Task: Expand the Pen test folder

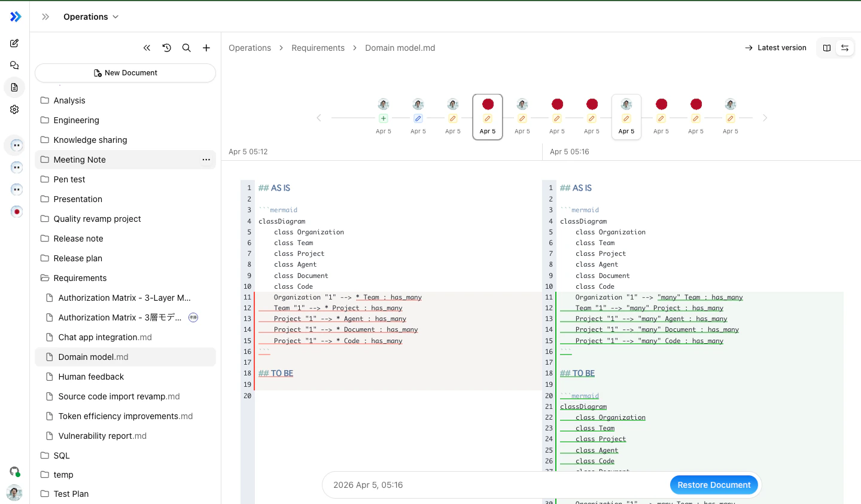Action: click(125, 179)
